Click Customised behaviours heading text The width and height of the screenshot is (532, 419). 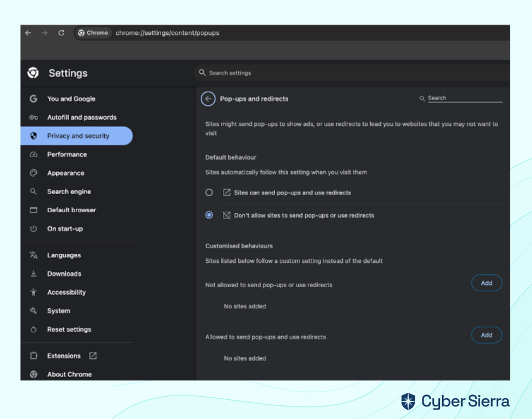(x=239, y=246)
